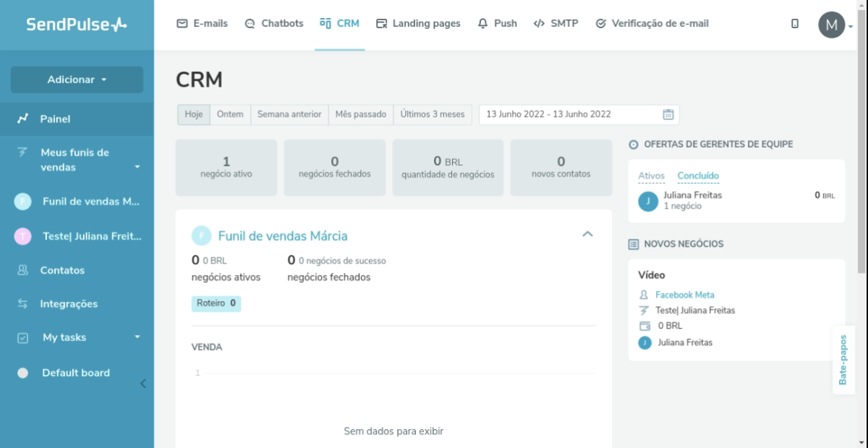868x448 pixels.
Task: Open Landing pages section
Action: click(418, 23)
